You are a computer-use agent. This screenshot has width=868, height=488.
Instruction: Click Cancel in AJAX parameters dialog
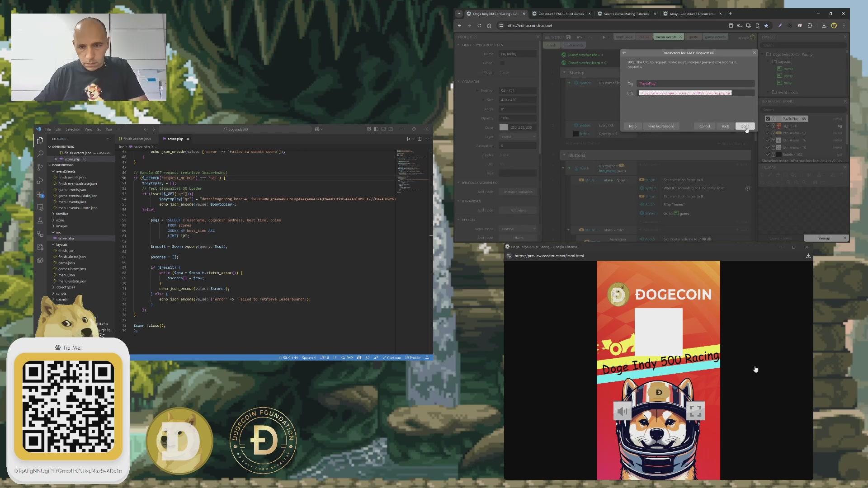(x=704, y=126)
